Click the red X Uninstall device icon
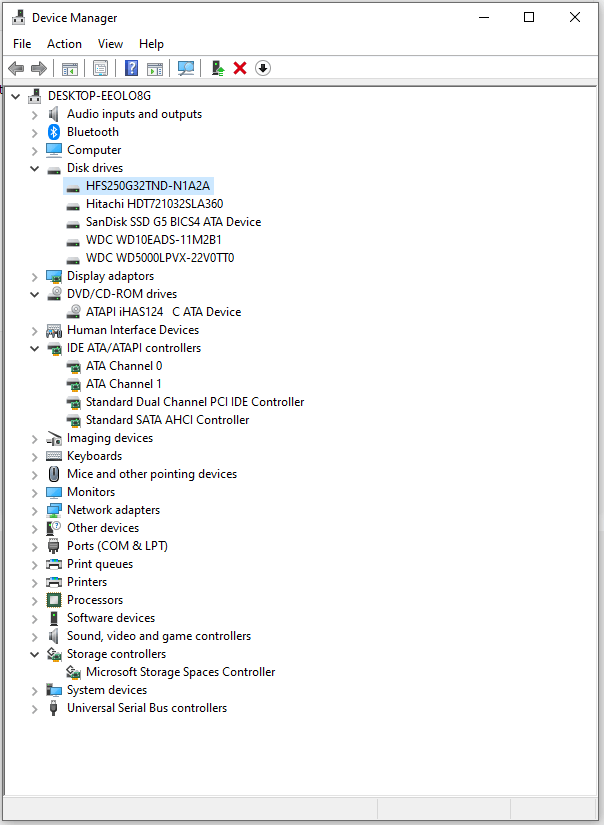 [x=240, y=68]
